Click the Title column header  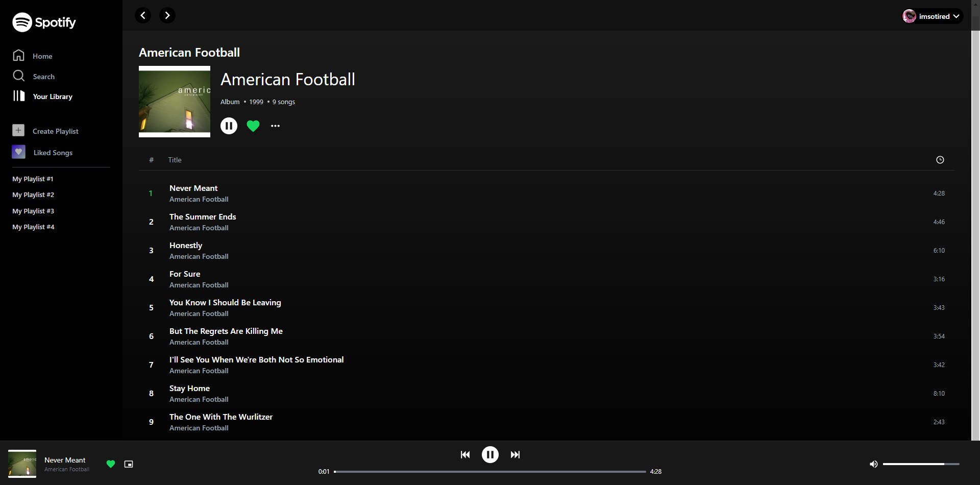click(x=175, y=160)
